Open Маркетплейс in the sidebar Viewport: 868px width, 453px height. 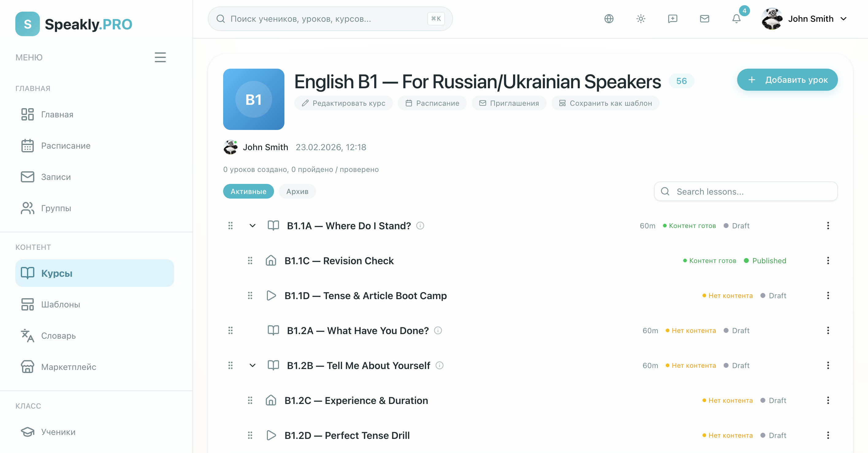[95, 367]
